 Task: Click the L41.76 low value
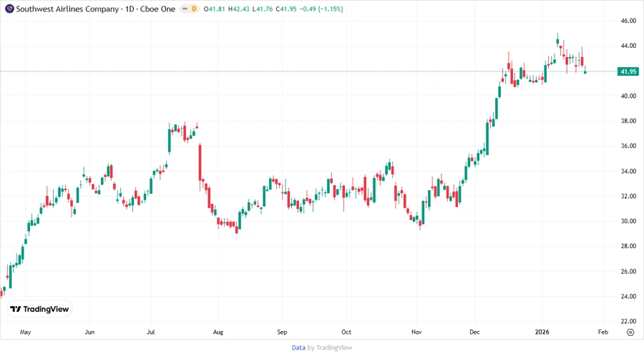pos(263,9)
